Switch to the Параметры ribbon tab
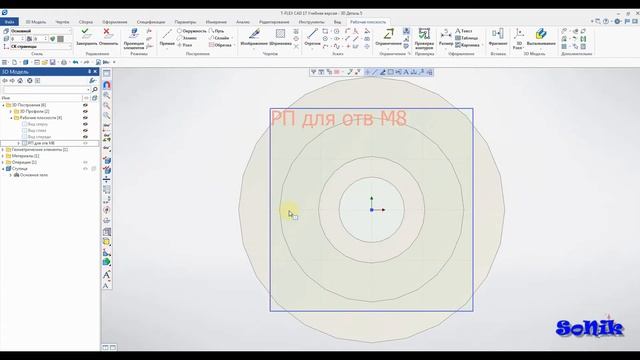 coord(185,22)
